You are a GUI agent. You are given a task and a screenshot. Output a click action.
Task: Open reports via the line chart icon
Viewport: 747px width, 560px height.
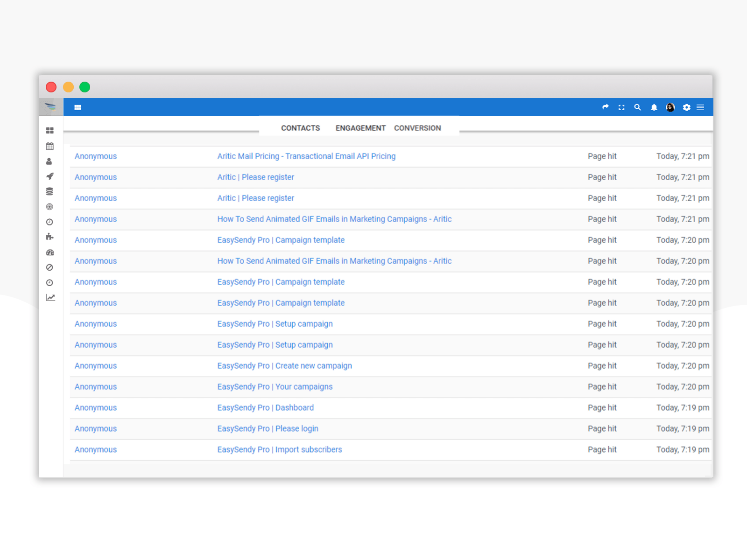point(50,298)
